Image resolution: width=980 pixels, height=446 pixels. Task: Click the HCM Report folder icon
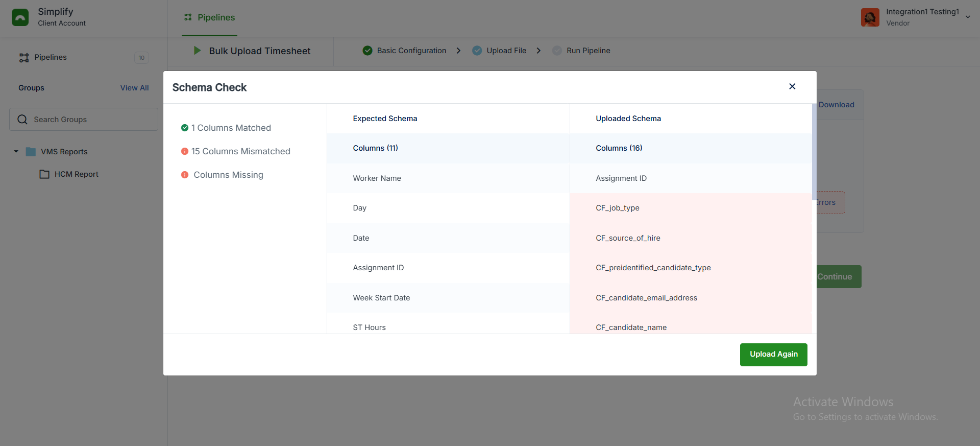44,174
